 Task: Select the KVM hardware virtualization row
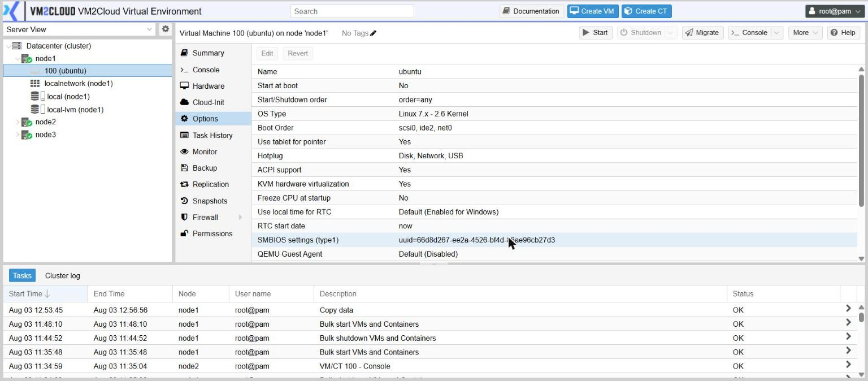point(554,184)
